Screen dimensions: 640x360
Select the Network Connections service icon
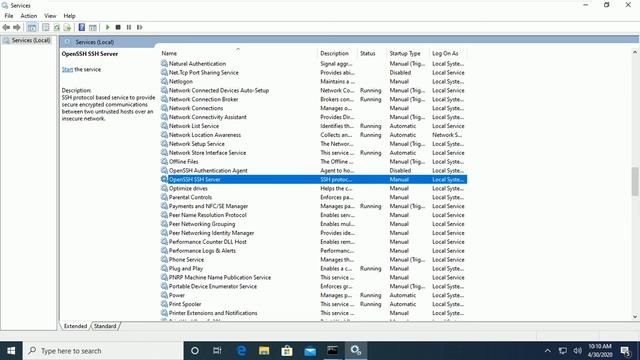164,108
